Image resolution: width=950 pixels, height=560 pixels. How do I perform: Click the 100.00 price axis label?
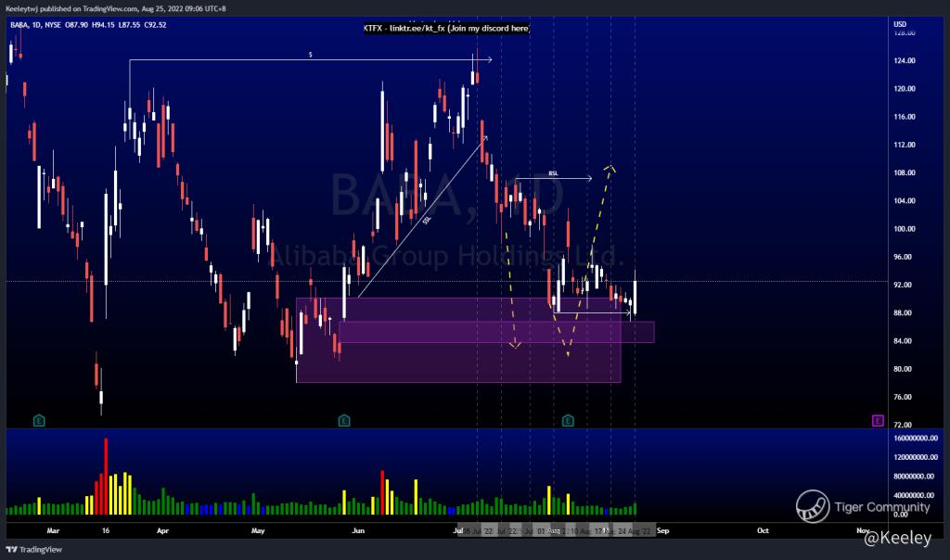(x=904, y=229)
